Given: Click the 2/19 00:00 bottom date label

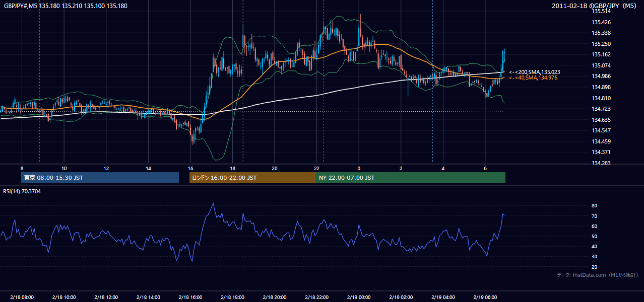Looking at the screenshot, I should coord(359,297).
